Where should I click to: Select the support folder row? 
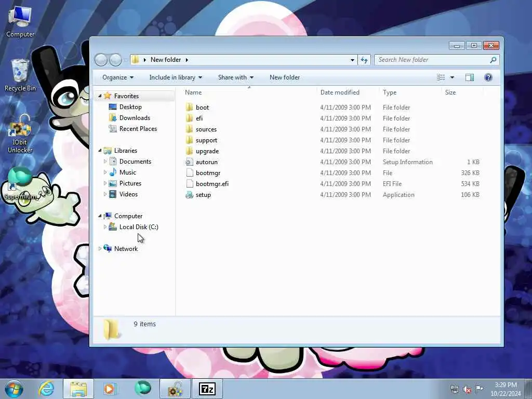332,140
